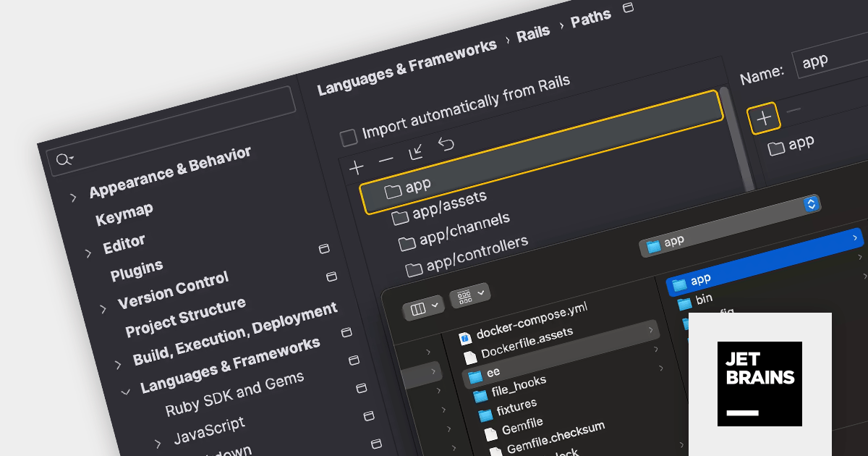868x456 pixels.
Task: Collapse the Languages & Frameworks section
Action: (125, 392)
